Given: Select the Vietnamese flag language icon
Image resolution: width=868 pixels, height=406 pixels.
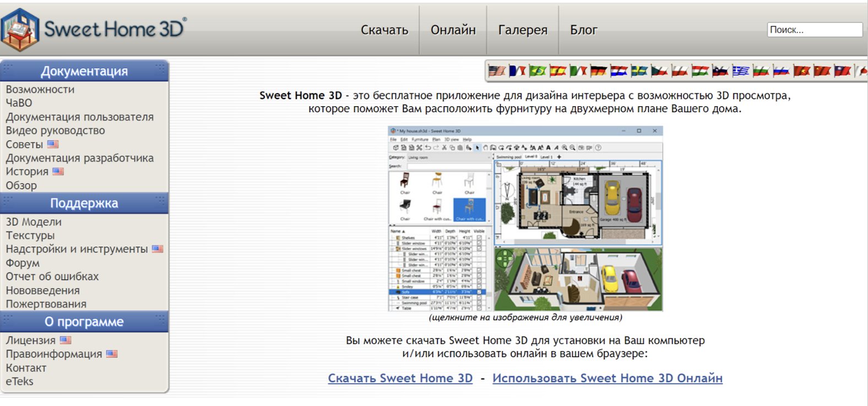Looking at the screenshot, I should 801,71.
